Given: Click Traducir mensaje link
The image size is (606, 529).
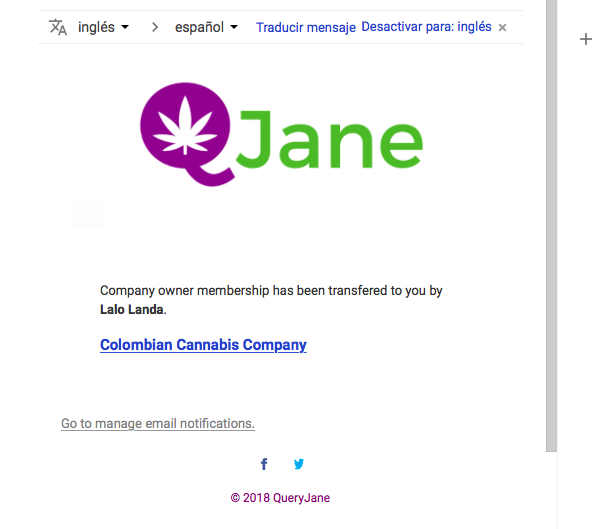Looking at the screenshot, I should click(x=306, y=27).
